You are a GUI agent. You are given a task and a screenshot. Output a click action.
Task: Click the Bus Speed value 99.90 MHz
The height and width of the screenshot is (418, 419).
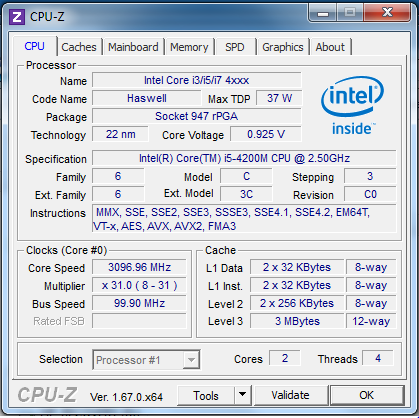click(139, 303)
